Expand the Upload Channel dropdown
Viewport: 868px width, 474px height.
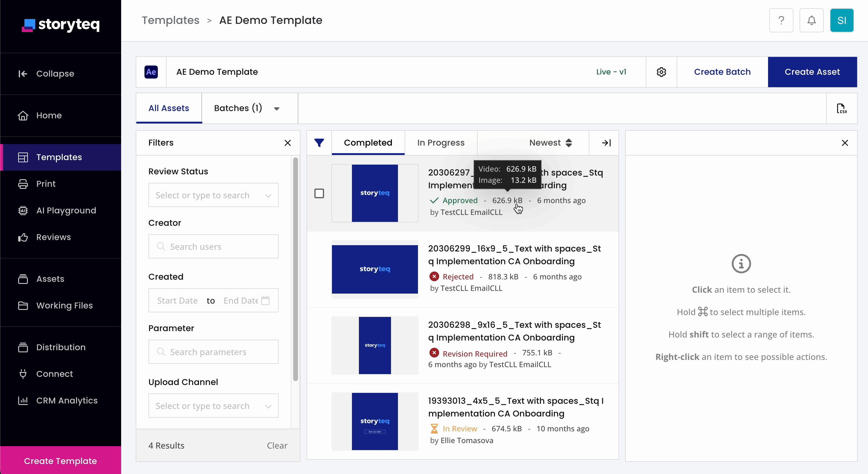click(213, 406)
